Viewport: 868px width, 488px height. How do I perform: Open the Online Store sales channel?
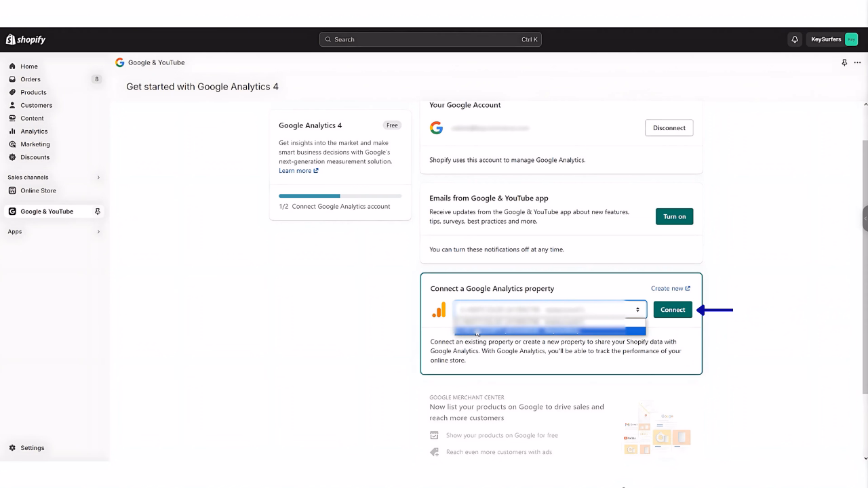pyautogui.click(x=38, y=190)
